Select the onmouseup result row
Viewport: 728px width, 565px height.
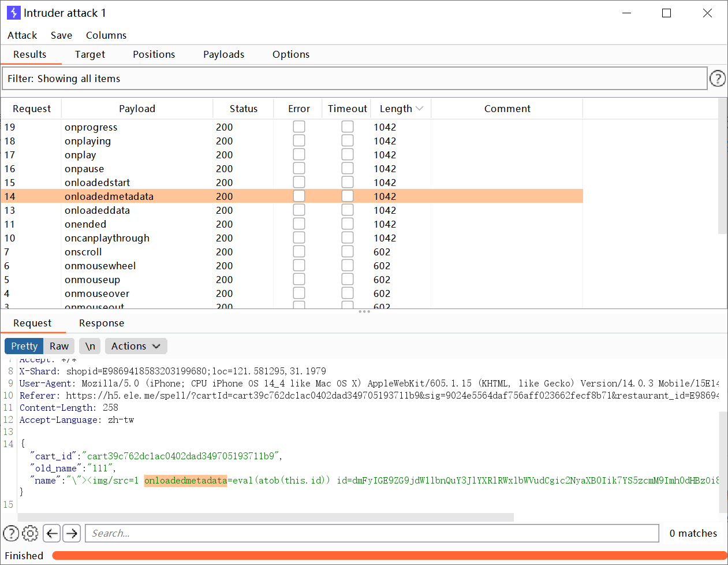[x=292, y=280]
